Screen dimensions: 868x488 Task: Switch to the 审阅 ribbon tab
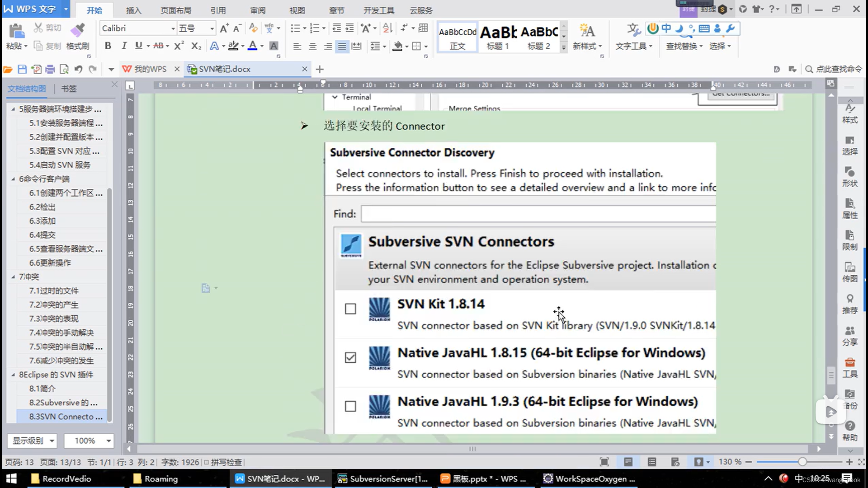[258, 10]
